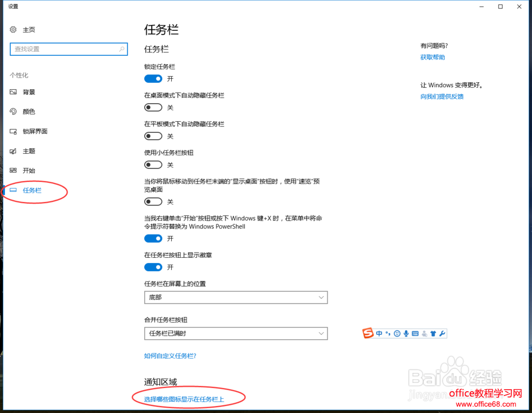The image size is (532, 413).
Task: Go to 主页 in settings sidebar
Action: [x=29, y=30]
